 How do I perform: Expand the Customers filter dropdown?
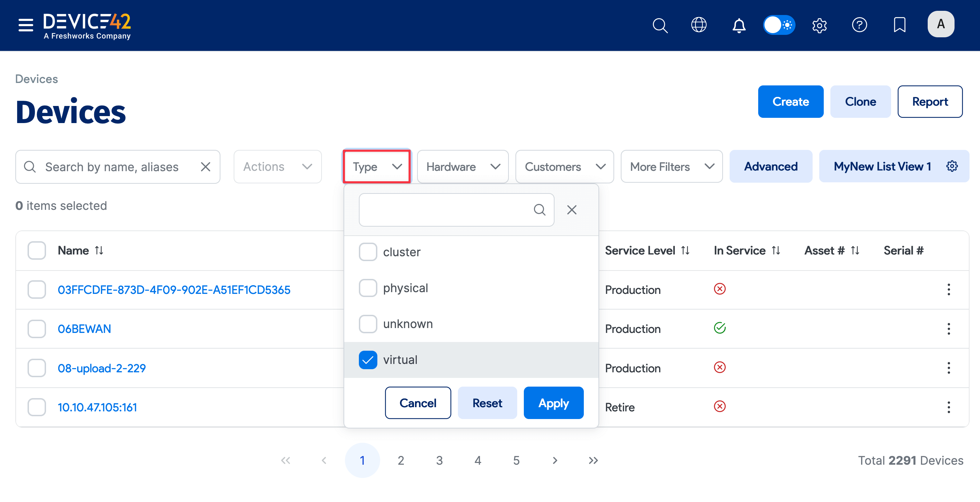tap(564, 167)
